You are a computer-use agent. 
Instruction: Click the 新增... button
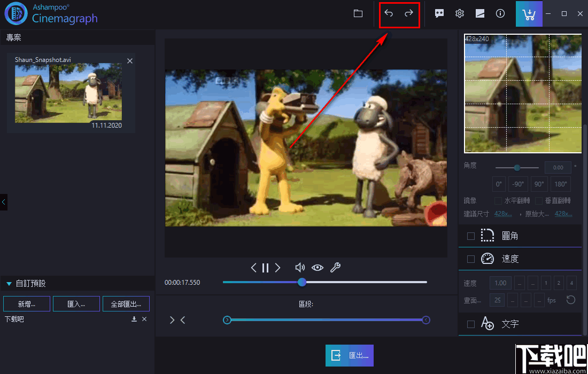click(27, 304)
